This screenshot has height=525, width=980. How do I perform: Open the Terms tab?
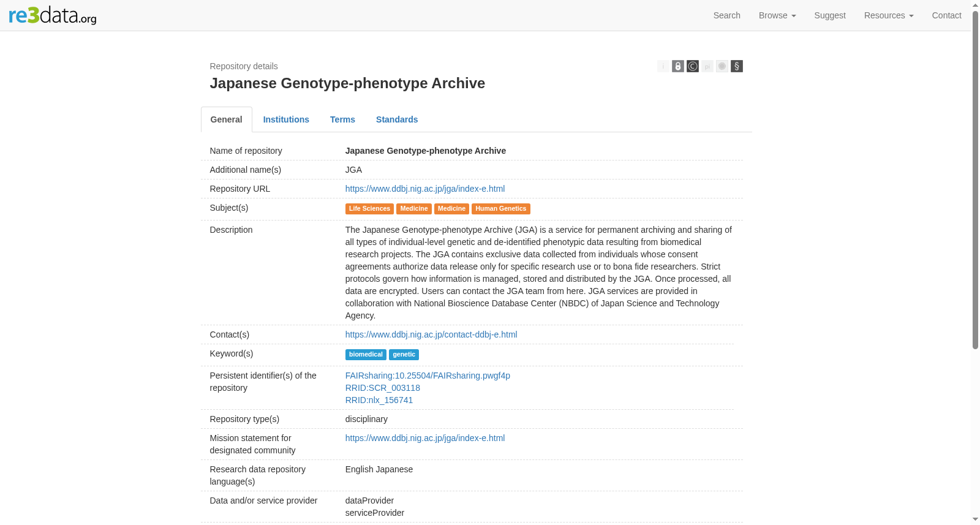coord(342,119)
